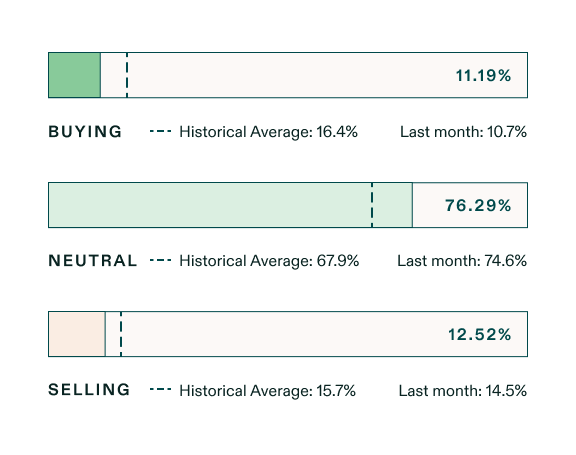576x455 pixels.
Task: Click the Last month: 74.6% text
Action: click(462, 261)
